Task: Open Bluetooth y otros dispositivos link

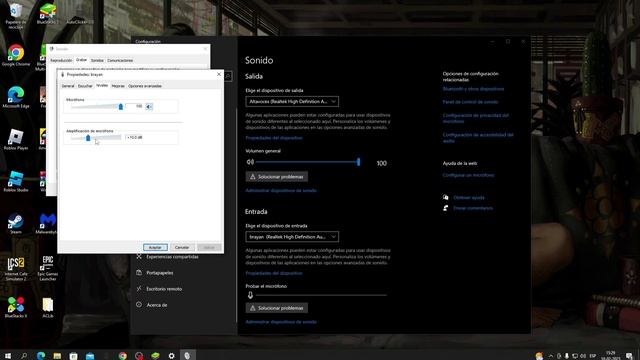Action: 473,89
